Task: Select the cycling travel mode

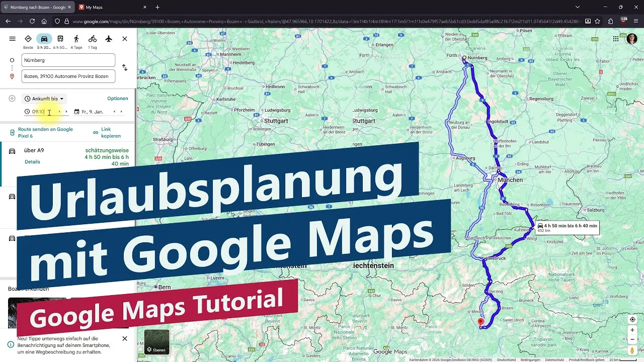Action: click(92, 39)
